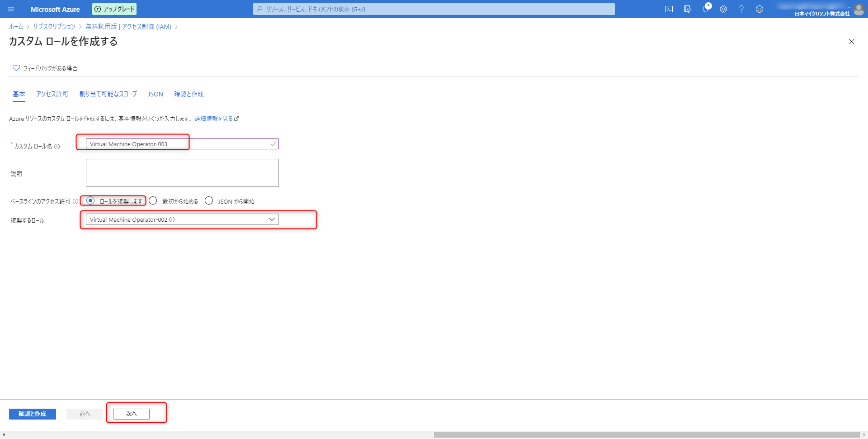Open the notifications bell
Screen dimensions: 868x439
tap(705, 9)
